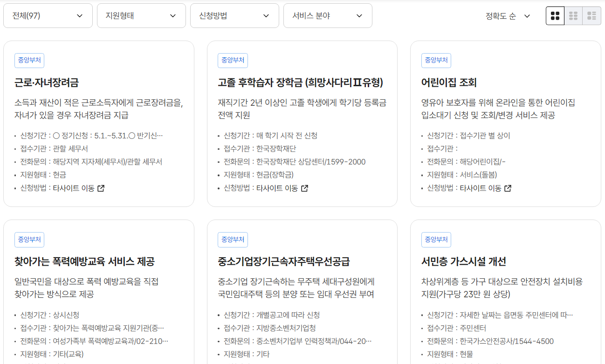The image size is (605, 364).
Task: Open 서민층 가스시설 개선 title
Action: [464, 261]
